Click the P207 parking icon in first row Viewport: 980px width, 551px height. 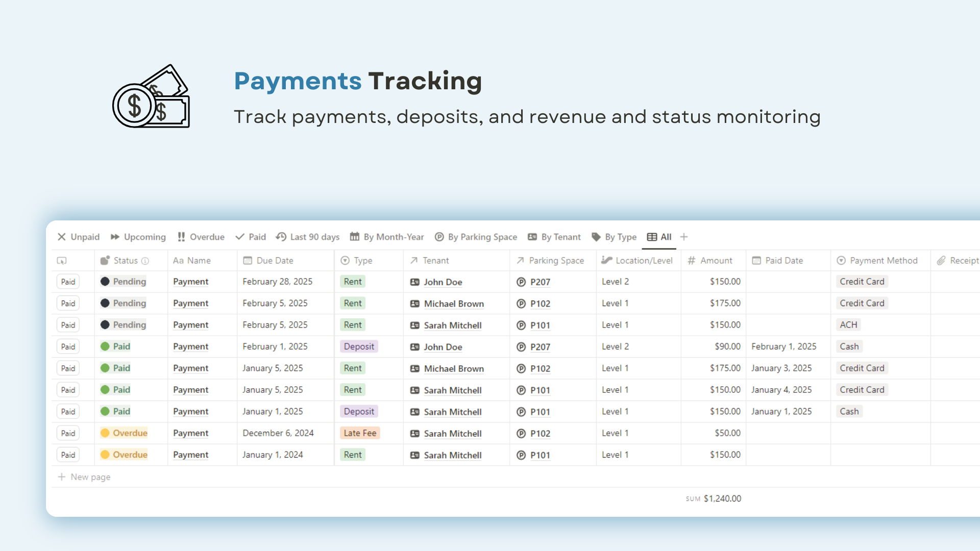(x=521, y=282)
